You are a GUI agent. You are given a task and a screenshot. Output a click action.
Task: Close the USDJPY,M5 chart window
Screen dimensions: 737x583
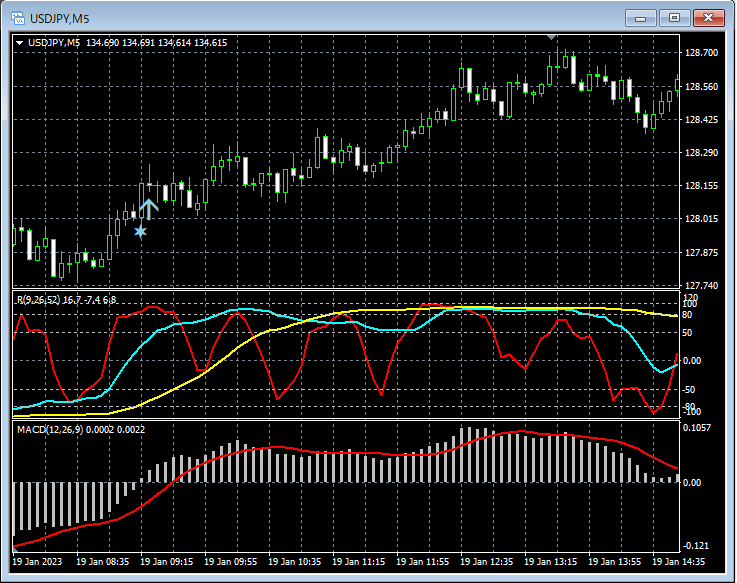coord(709,17)
